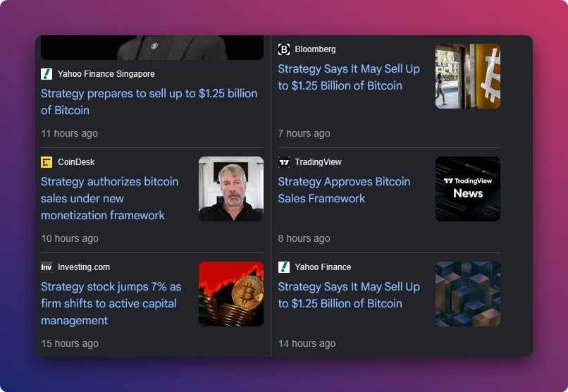This screenshot has height=392, width=568.
Task: Open 'Strategy prepares to sell up to $1.25 billion' headline
Action: click(x=149, y=102)
